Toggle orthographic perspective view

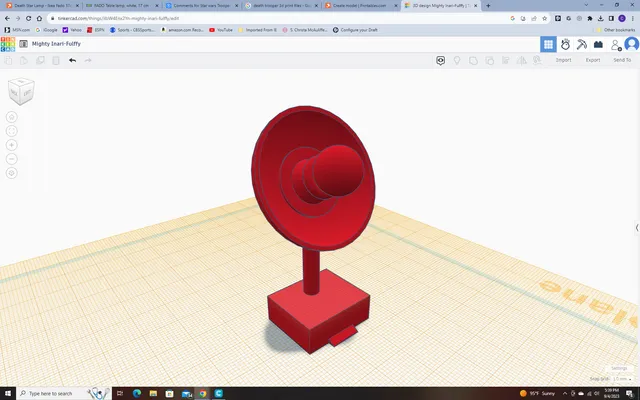11,173
